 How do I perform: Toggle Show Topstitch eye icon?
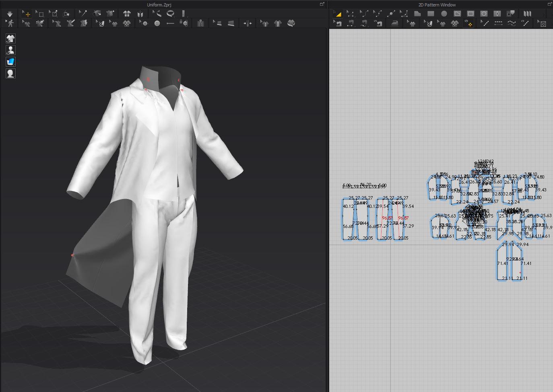(525, 23)
